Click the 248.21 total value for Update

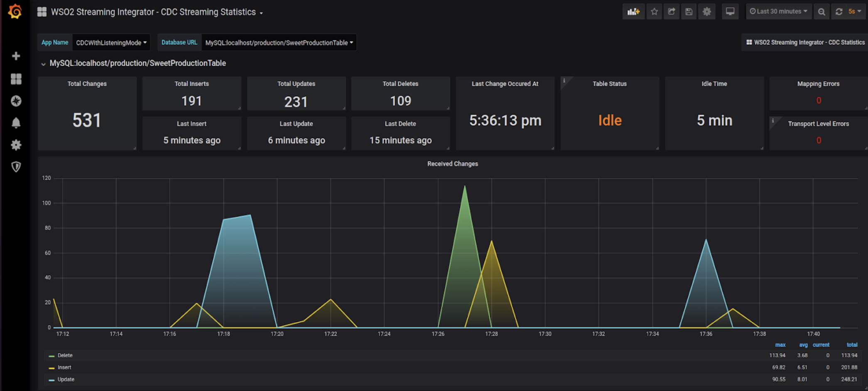[x=849, y=380]
